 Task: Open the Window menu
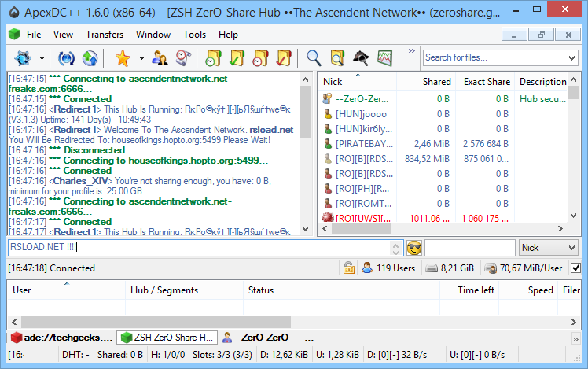pos(153,35)
